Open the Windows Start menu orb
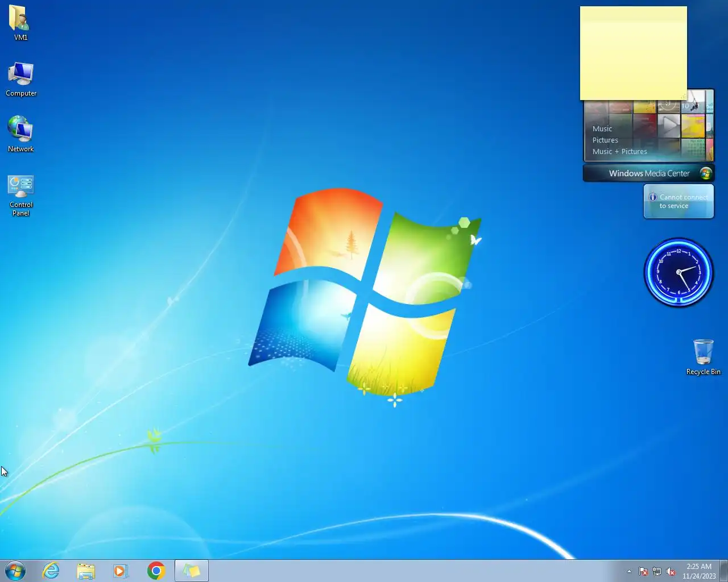 15,571
